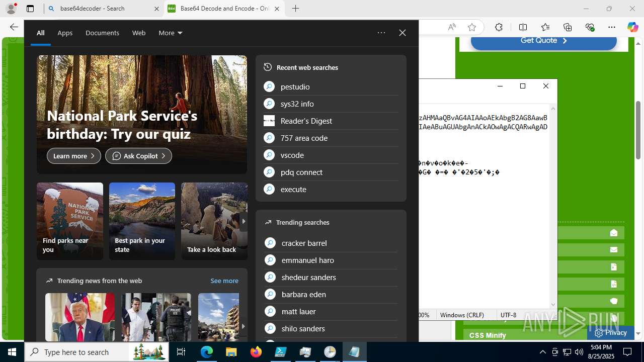Open Favorites list icon in Edge
Viewport: 644px width, 362px height.
[x=545, y=27]
